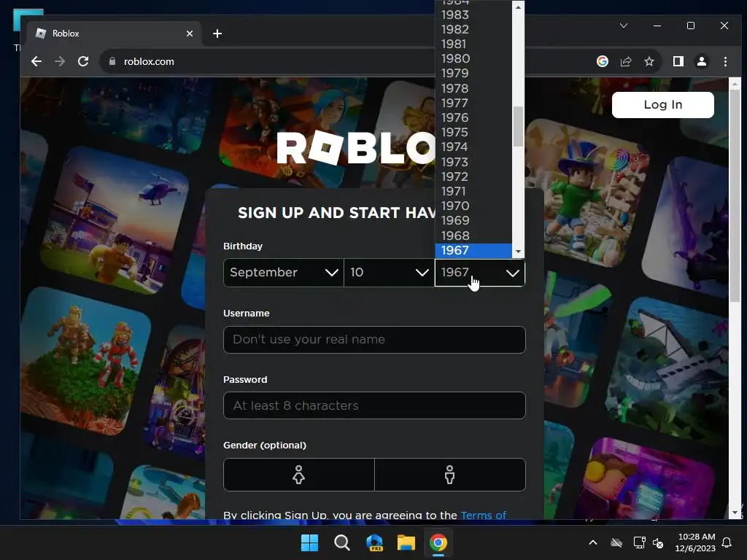Pick 1975 from year options

[x=473, y=133]
